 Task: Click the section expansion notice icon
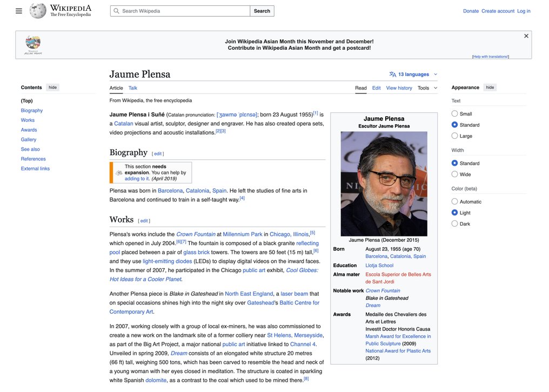tap(118, 173)
